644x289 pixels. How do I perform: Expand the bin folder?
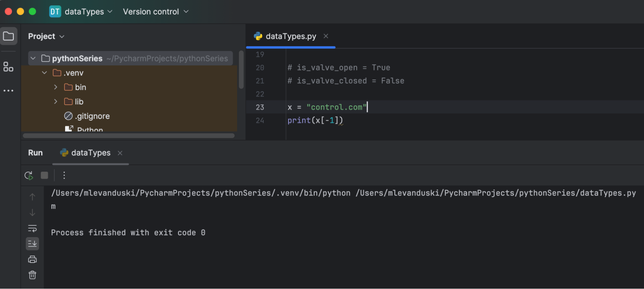(56, 87)
